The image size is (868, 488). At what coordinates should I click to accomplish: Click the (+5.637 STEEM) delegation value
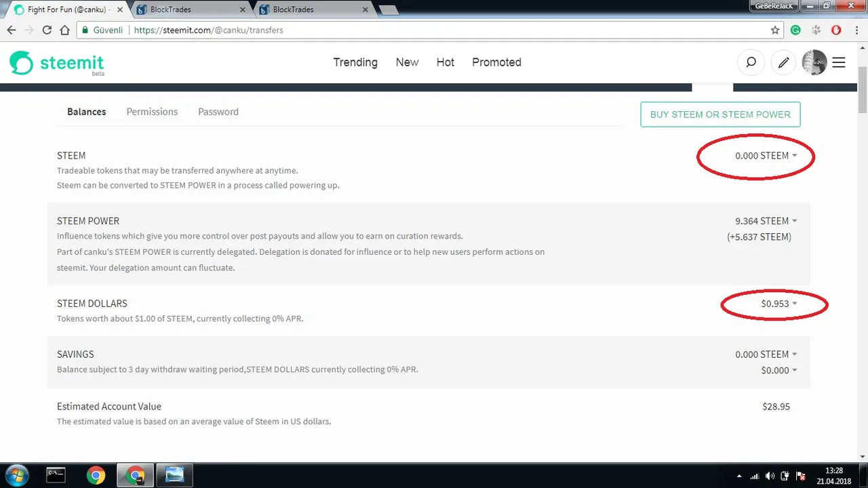[x=759, y=237]
